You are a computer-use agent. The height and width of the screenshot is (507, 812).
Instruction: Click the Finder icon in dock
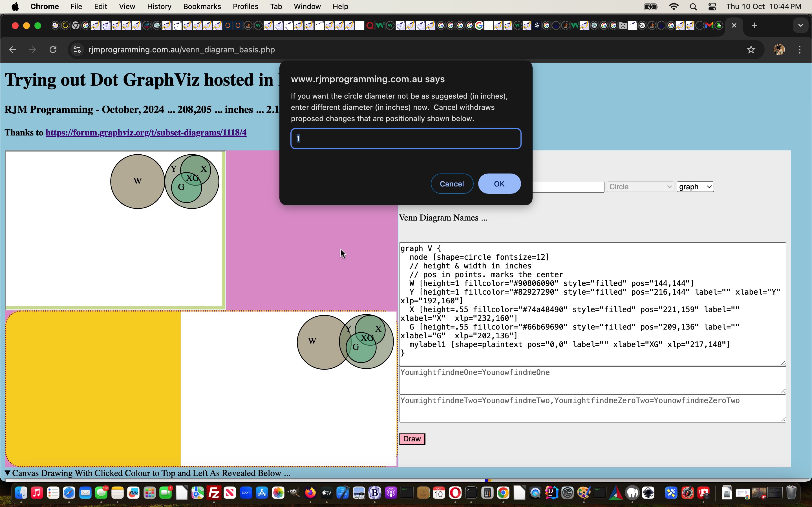click(x=21, y=493)
